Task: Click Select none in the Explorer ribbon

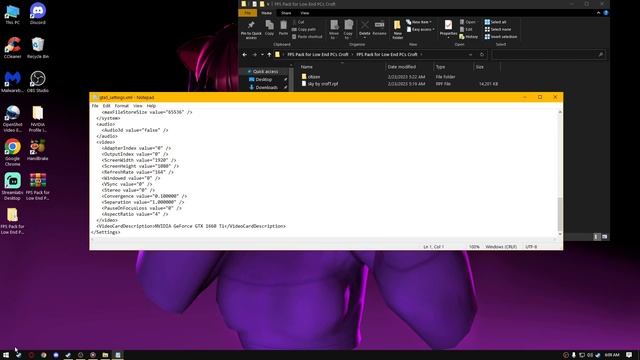Action: 498,29
